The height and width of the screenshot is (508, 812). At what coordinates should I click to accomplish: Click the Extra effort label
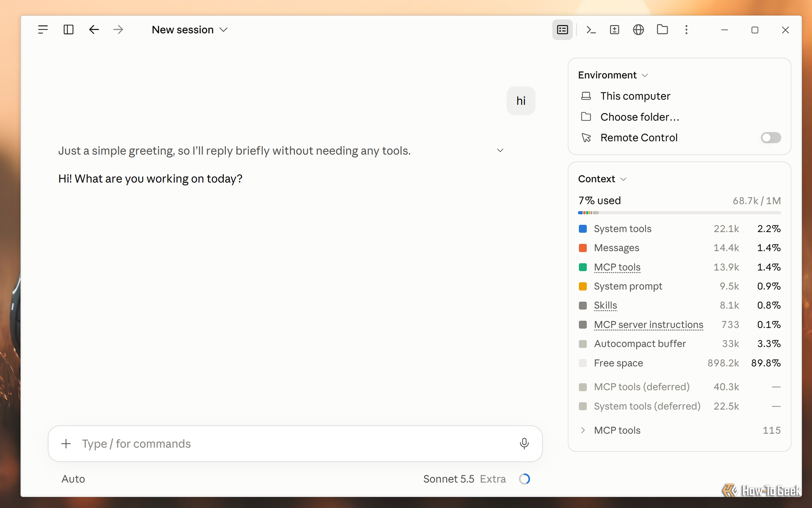click(x=493, y=479)
